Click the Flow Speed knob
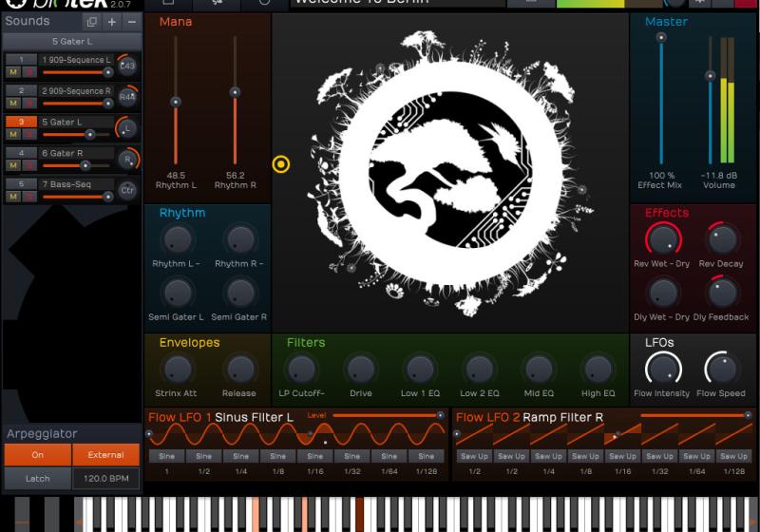Image resolution: width=760 pixels, height=532 pixels. pos(722,370)
